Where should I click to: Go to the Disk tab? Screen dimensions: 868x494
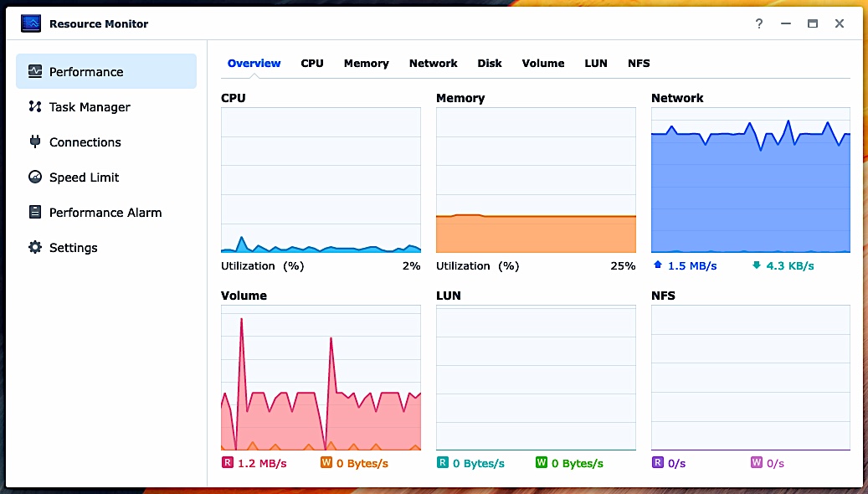[x=490, y=64]
